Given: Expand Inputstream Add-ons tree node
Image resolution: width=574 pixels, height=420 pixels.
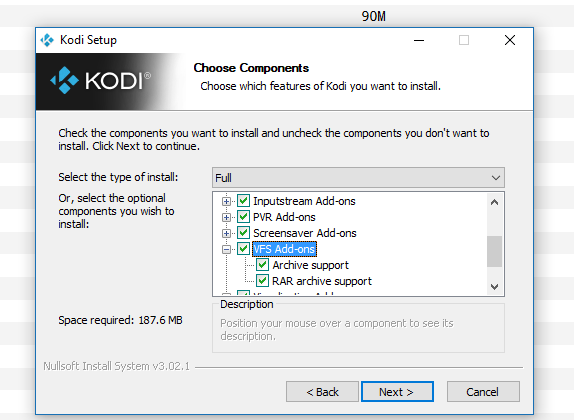Looking at the screenshot, I should click(226, 201).
